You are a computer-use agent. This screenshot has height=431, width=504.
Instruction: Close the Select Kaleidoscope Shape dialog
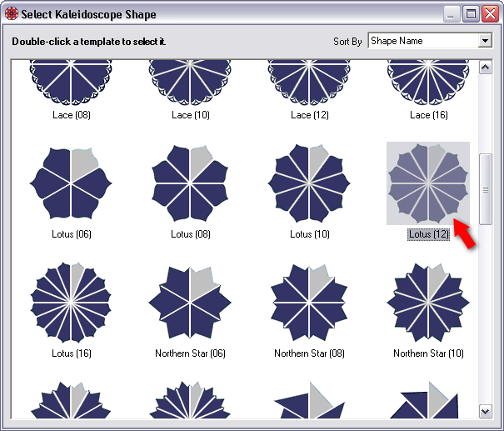tap(490, 14)
